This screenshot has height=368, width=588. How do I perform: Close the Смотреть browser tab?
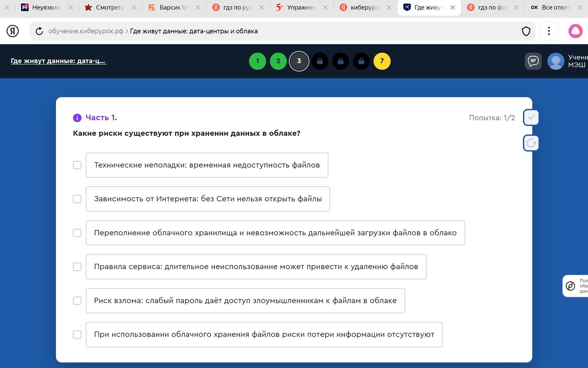click(134, 7)
